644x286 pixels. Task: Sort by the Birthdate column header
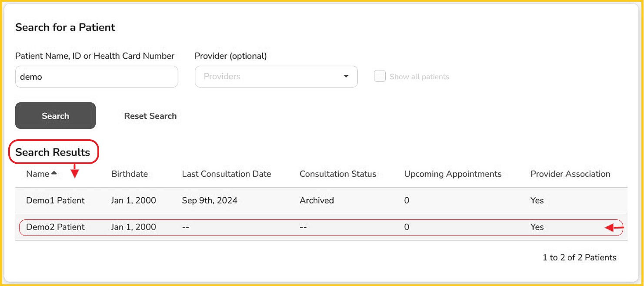pos(130,174)
